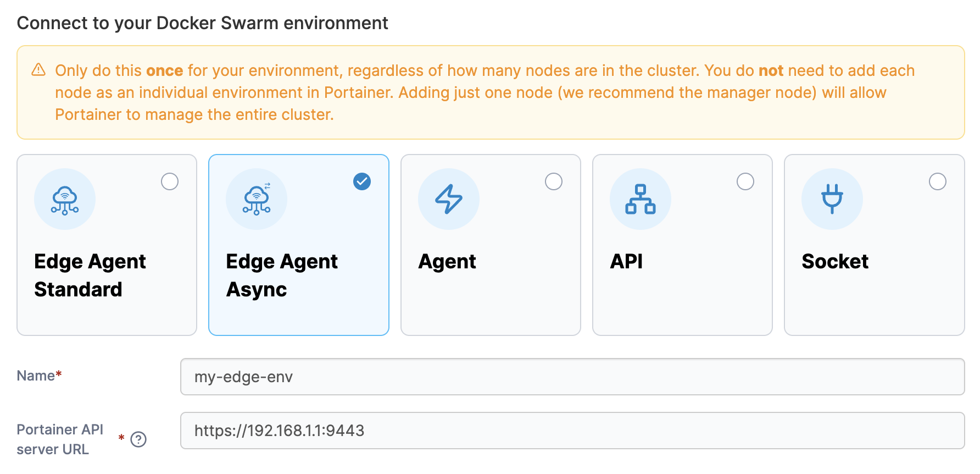
Task: Select the API radio button
Action: click(745, 181)
